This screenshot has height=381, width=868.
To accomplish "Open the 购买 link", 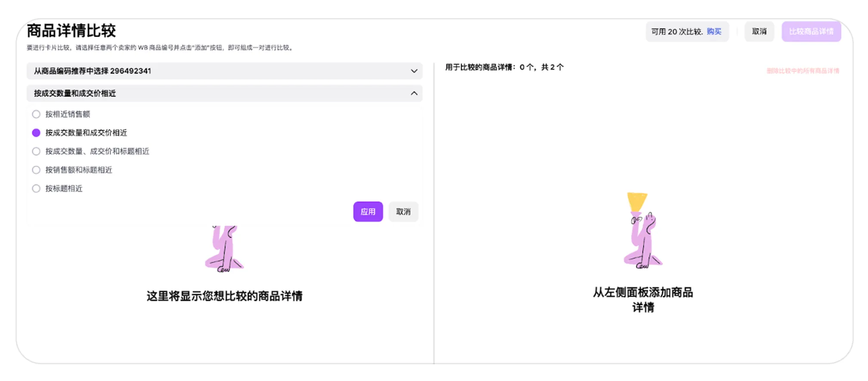I will click(714, 31).
